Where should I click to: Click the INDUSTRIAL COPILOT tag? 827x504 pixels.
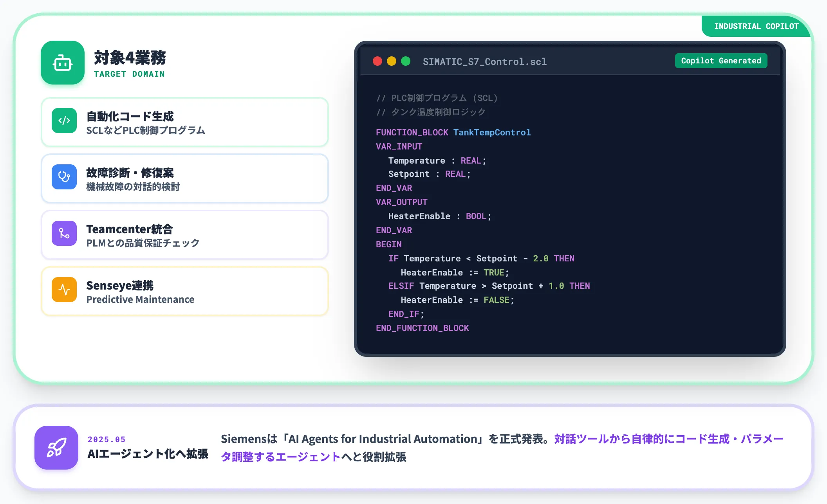(756, 26)
